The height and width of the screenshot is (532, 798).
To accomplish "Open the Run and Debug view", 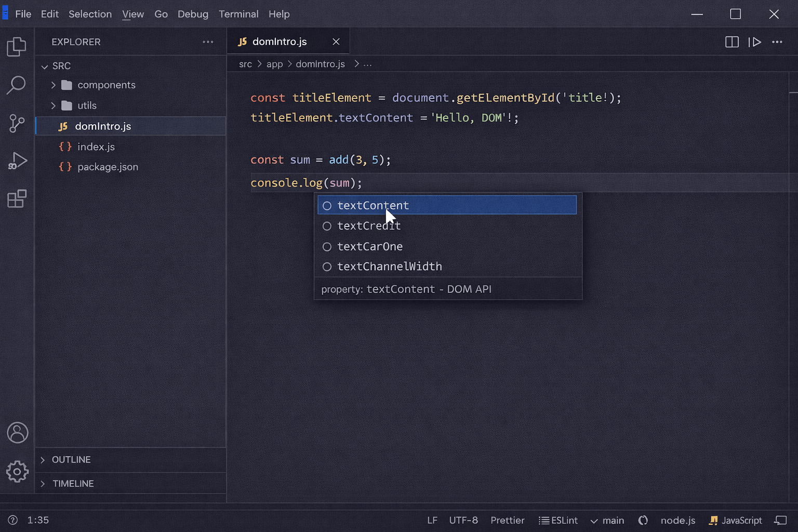I will [x=17, y=161].
